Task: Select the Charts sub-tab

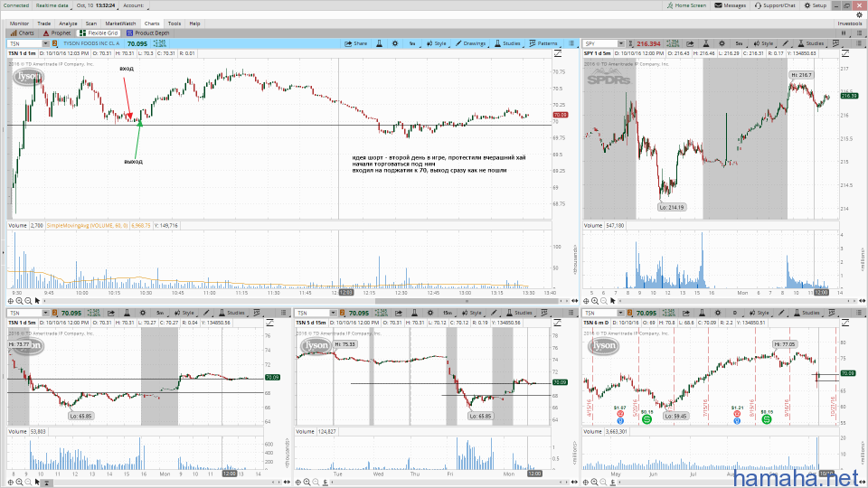Action: tap(23, 33)
